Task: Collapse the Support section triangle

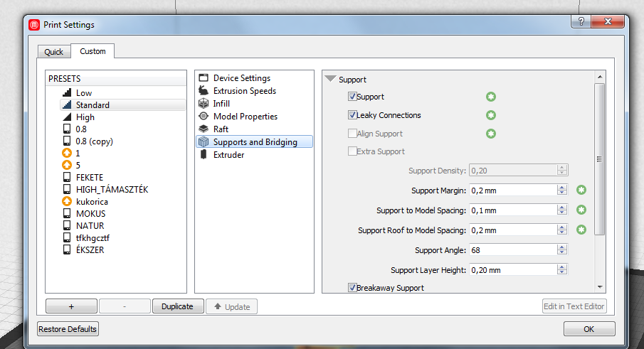Action: (330, 80)
